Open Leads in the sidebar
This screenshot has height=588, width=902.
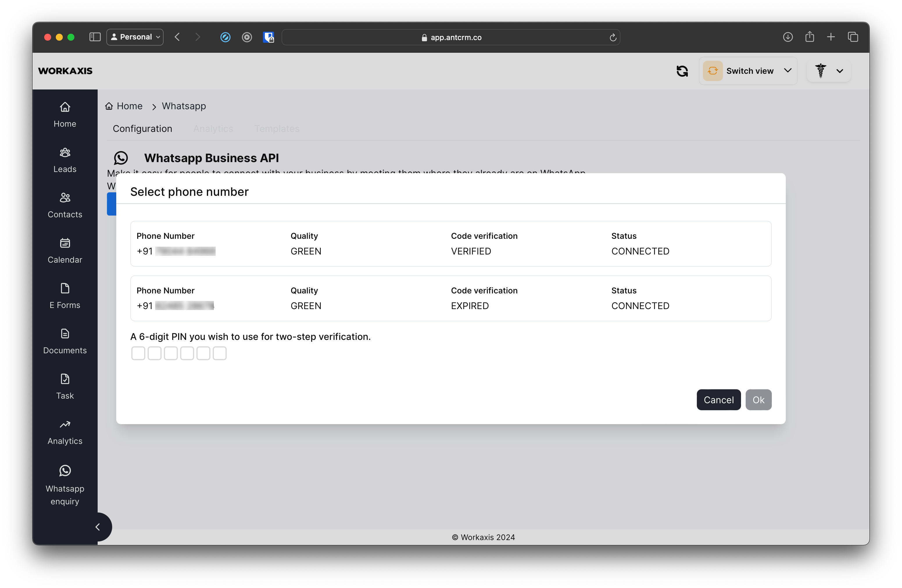tap(65, 160)
